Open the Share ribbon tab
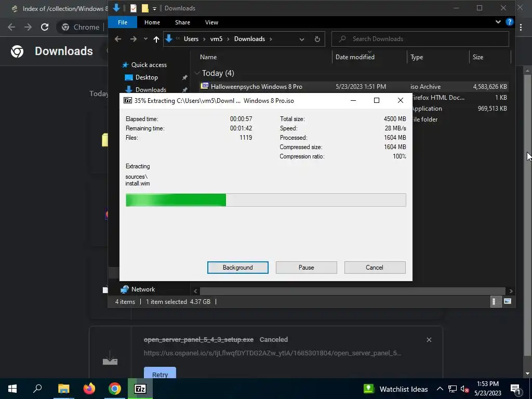Image resolution: width=532 pixels, height=399 pixels. [182, 22]
